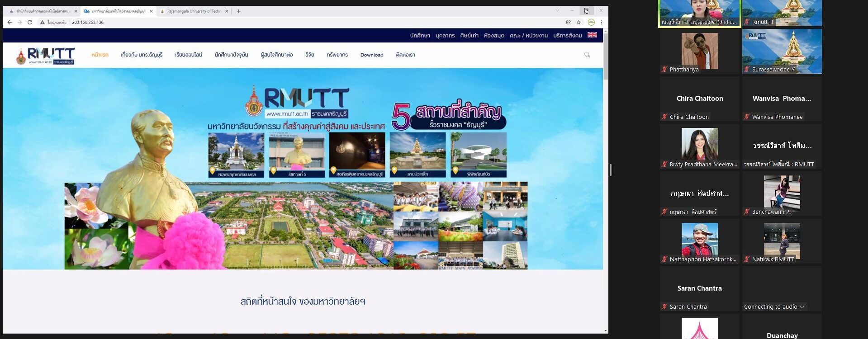Image resolution: width=868 pixels, height=339 pixels.
Task: Select Biwty Pradthana Meekra's video tile
Action: tap(700, 146)
